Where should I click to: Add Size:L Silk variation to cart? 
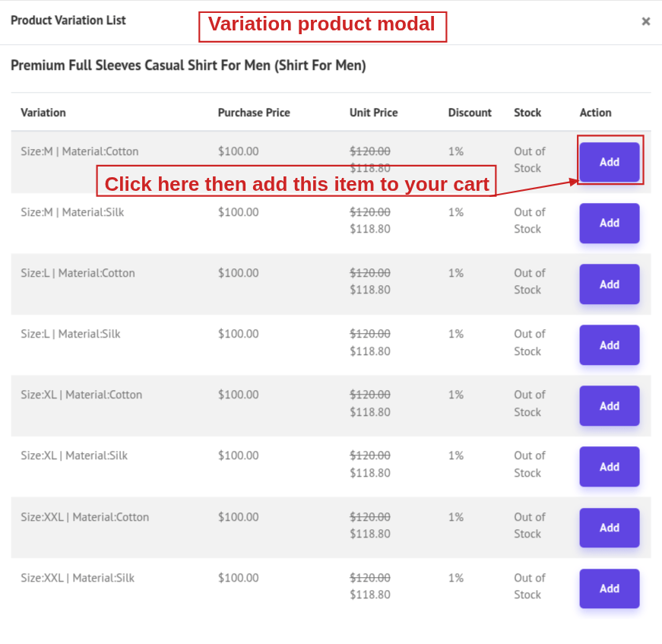point(609,345)
